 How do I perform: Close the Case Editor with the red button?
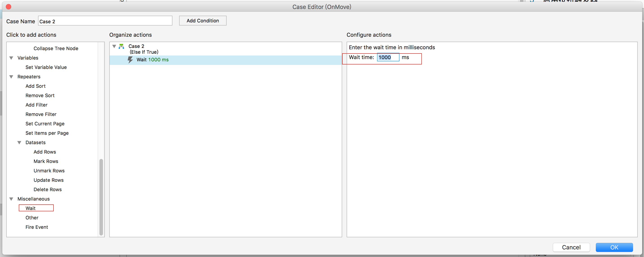pyautogui.click(x=9, y=7)
